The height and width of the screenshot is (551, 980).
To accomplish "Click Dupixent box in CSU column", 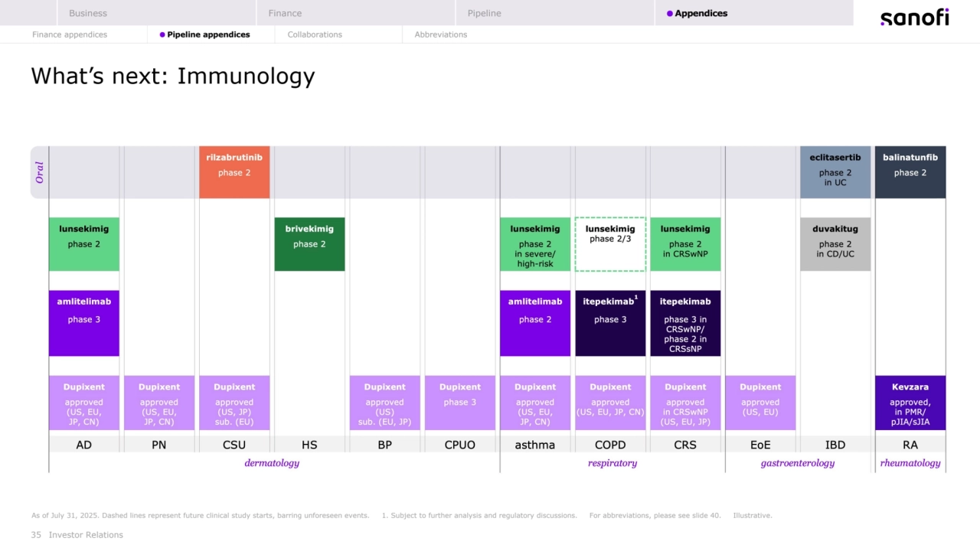I will coord(234,403).
